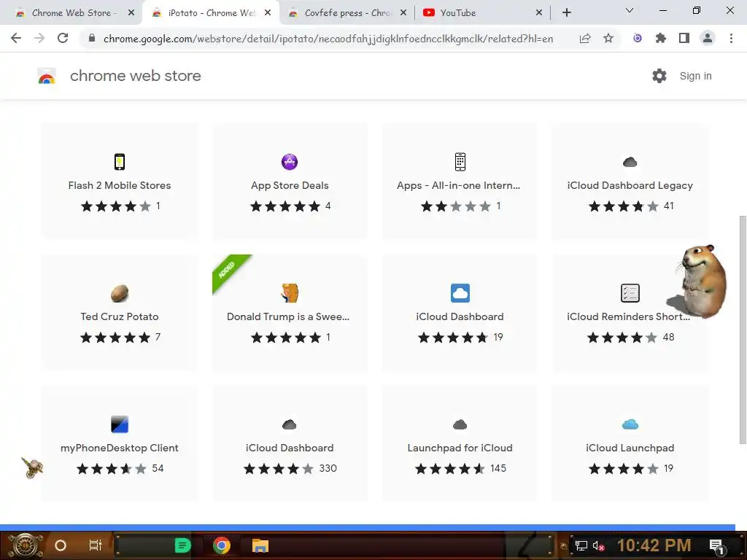
Task: Open the Launchpad for iCloud title
Action: (460, 448)
